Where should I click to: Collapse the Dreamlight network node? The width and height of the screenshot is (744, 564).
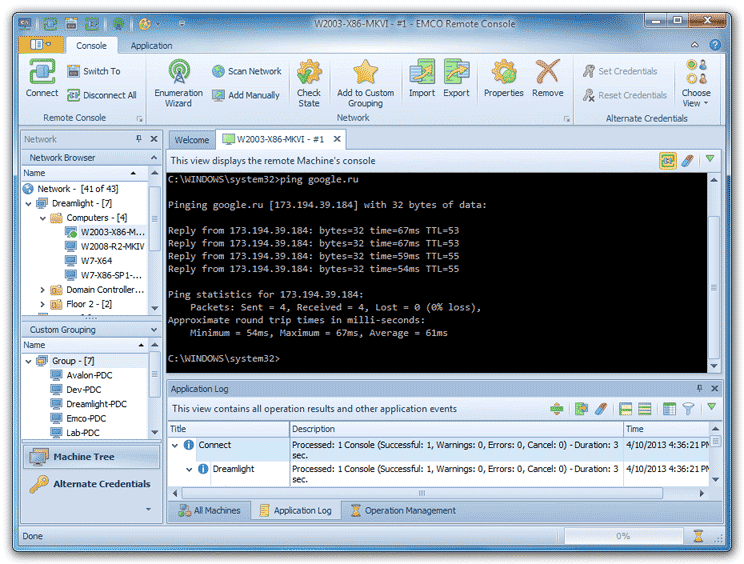click(x=28, y=203)
